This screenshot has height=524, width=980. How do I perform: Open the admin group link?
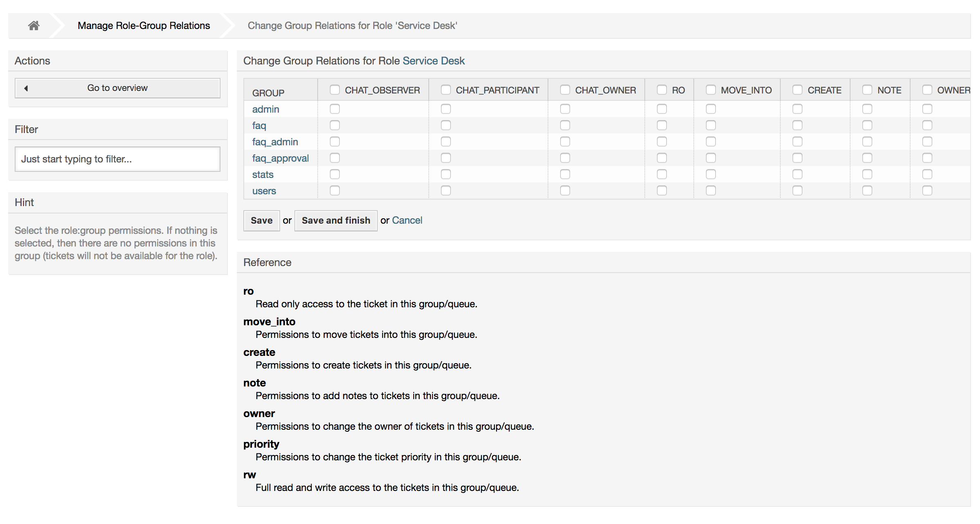265,109
